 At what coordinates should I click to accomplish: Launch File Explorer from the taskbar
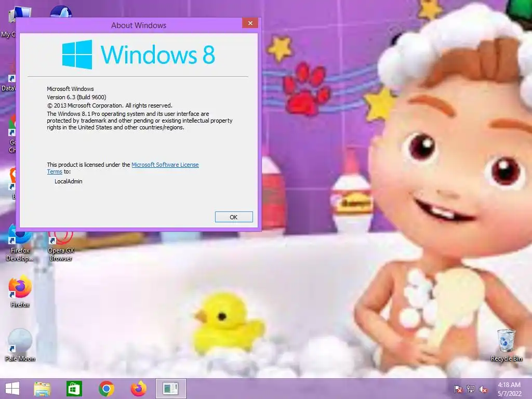(43, 389)
